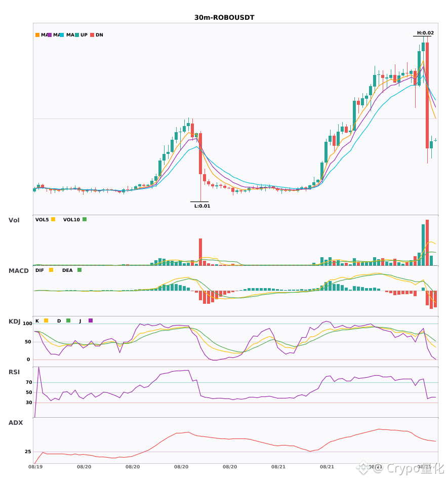
Task: Click the ADX panel label
Action: click(x=16, y=423)
